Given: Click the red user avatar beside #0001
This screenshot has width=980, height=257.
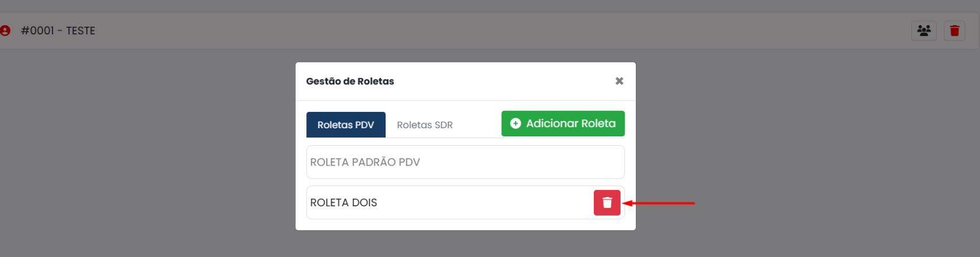Looking at the screenshot, I should point(5,30).
